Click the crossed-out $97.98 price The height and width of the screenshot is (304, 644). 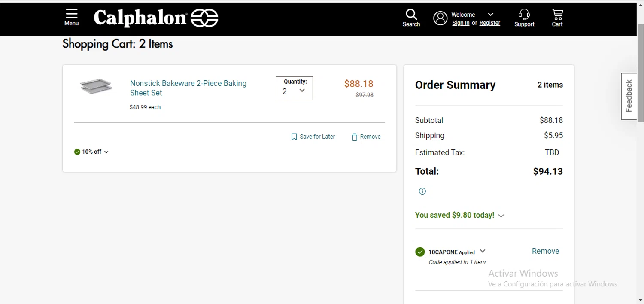(365, 95)
